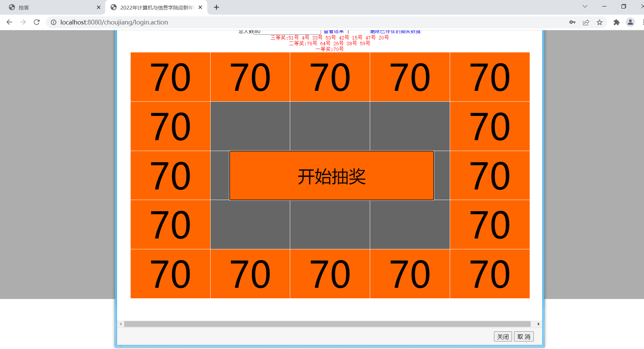Bookmark this page with the star icon
The image size is (644, 349).
point(599,22)
